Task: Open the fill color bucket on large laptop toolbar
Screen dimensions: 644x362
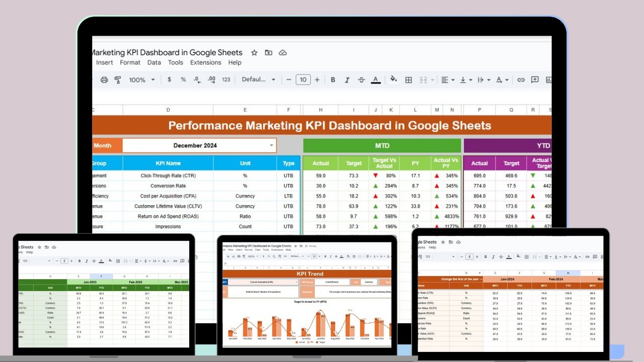Action: (x=393, y=79)
